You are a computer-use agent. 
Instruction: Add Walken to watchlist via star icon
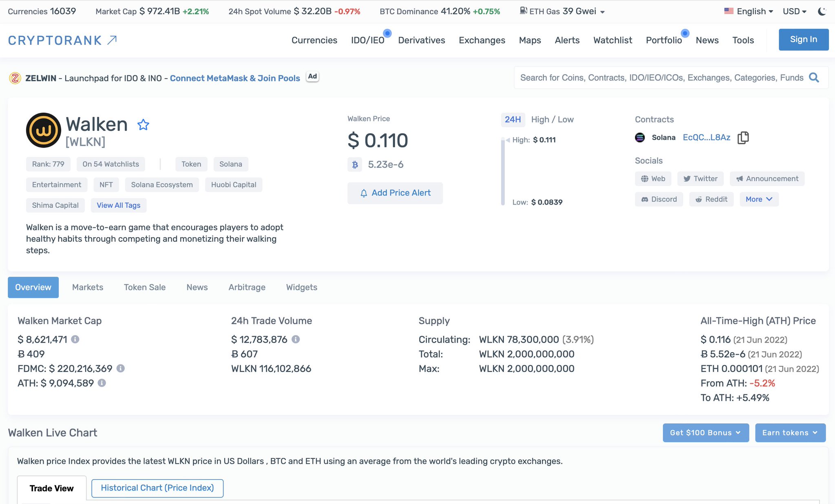(x=144, y=125)
